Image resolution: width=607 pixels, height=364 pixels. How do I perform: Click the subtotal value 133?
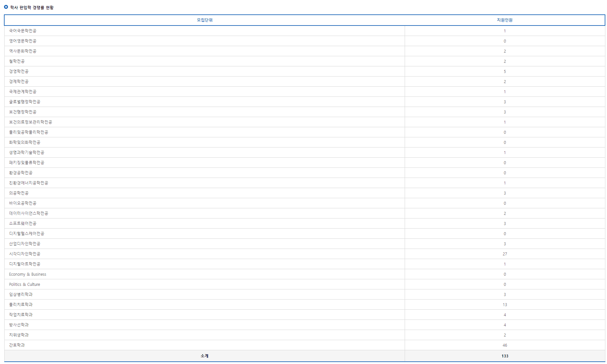[505, 356]
